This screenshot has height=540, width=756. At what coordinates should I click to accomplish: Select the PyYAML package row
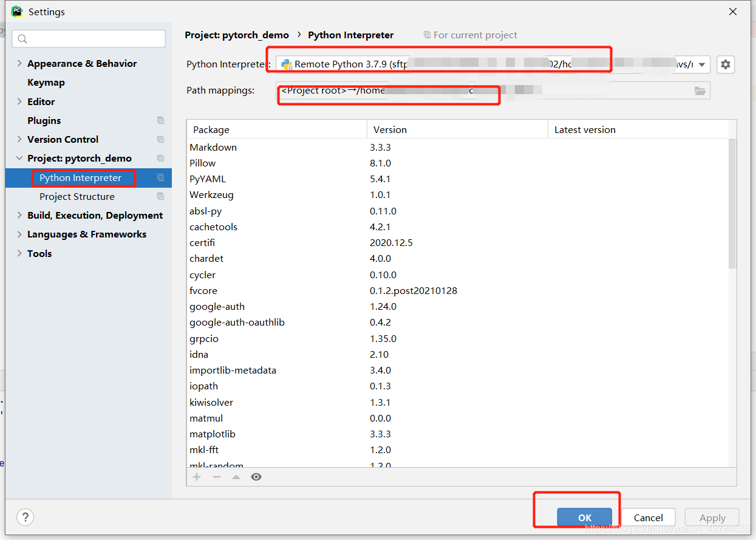point(458,179)
